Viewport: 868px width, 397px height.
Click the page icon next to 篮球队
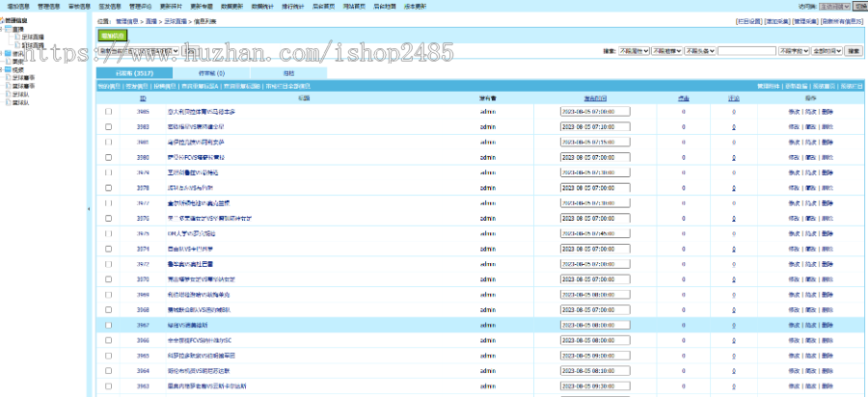point(8,103)
